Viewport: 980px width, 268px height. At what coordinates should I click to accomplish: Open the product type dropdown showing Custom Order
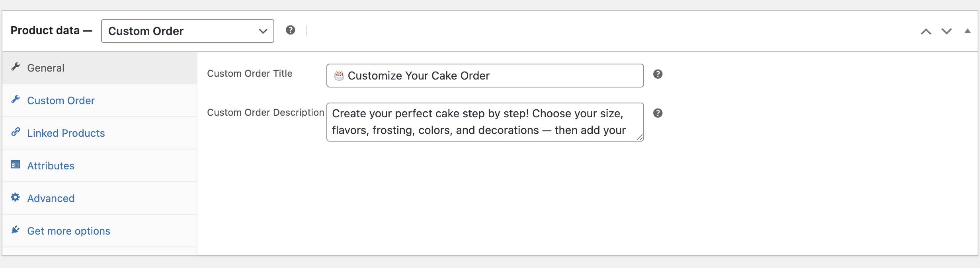pyautogui.click(x=187, y=31)
